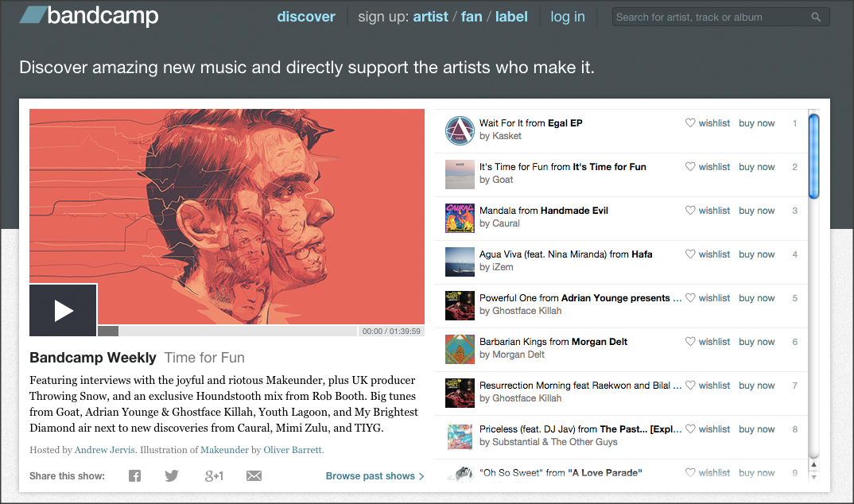
Task: Click the track list scroll up arrow
Action: point(813,465)
